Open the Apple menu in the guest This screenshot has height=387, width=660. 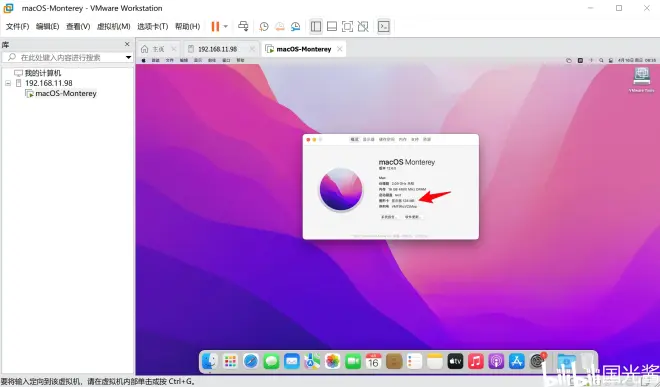(x=144, y=60)
